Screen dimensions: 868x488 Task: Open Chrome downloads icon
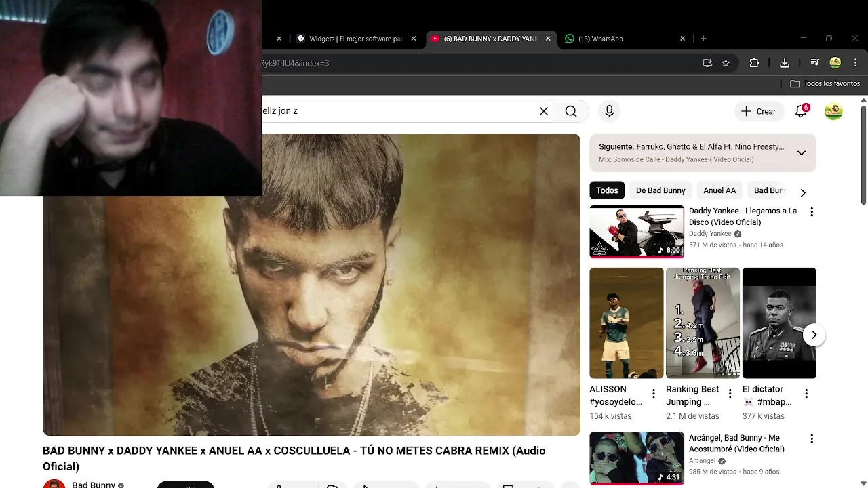point(785,63)
